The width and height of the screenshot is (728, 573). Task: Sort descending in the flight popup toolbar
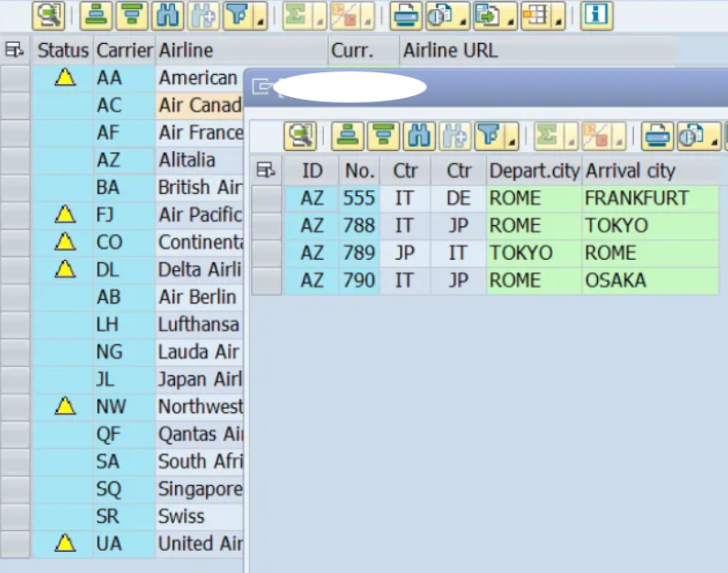pos(384,136)
